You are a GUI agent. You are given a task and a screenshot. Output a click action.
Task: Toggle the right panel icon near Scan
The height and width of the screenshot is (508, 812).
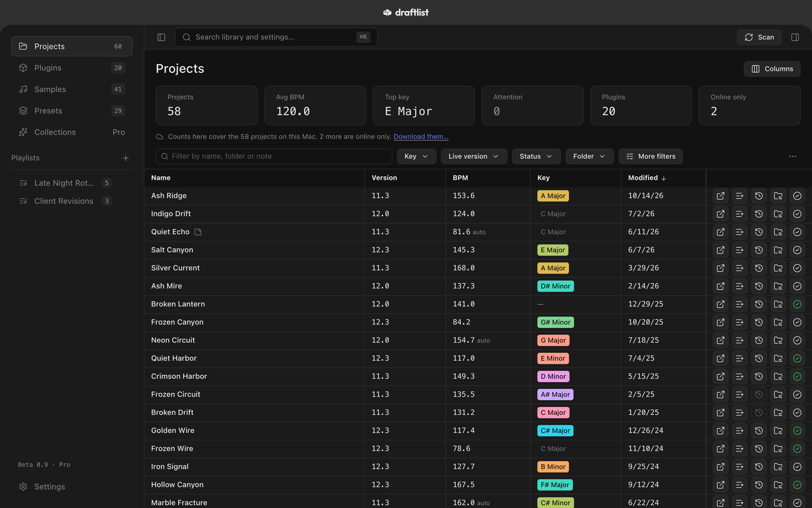[795, 37]
